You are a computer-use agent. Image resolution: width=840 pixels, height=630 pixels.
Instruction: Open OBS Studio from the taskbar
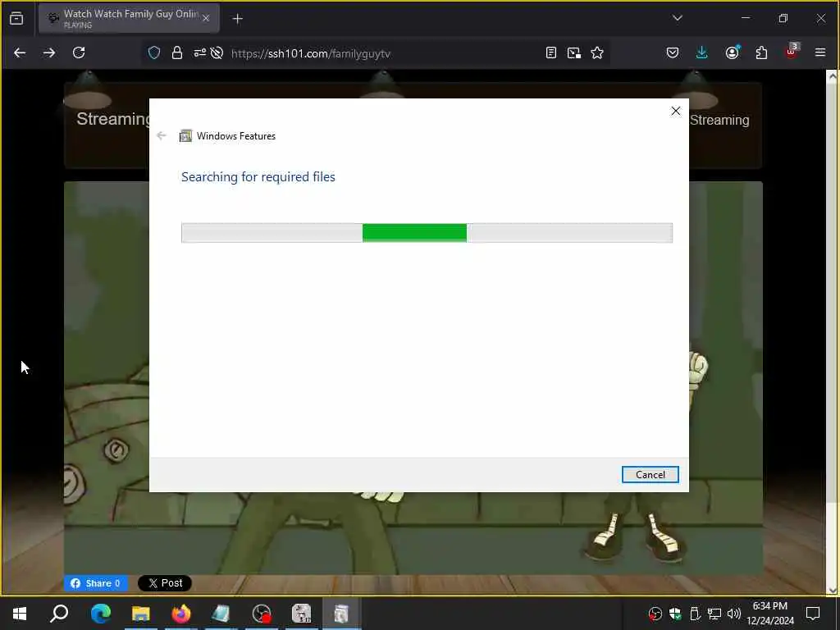pyautogui.click(x=262, y=614)
